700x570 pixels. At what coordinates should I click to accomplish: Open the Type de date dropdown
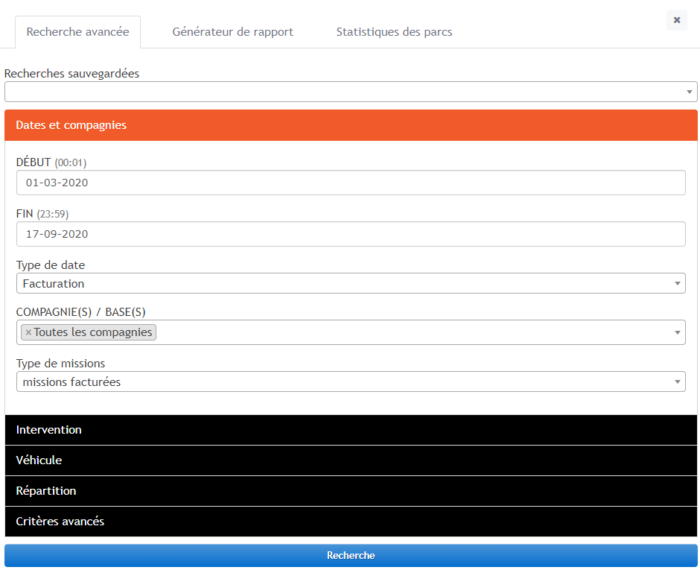[x=350, y=284]
